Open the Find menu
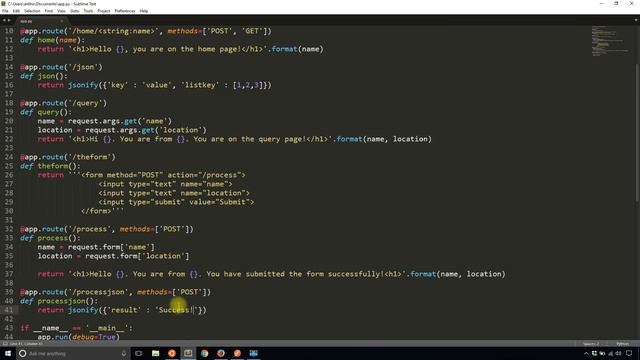This screenshot has height=360, width=640. 49,11
